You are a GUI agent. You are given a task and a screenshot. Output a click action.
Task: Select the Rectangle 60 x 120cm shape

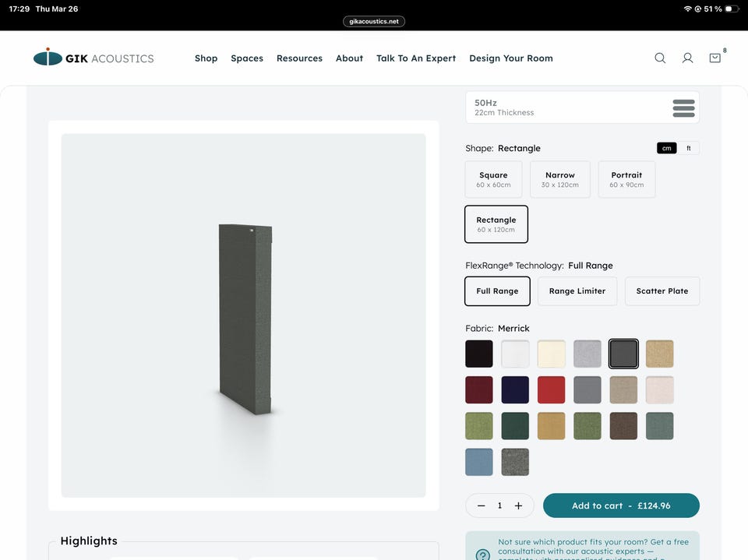(x=496, y=224)
